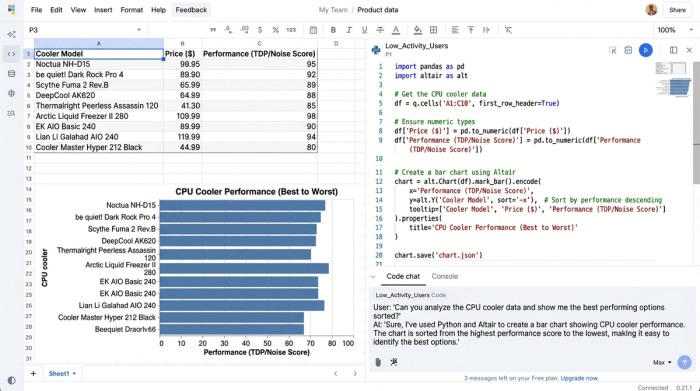Open the Help menu
This screenshot has height=391, width=700.
point(158,10)
